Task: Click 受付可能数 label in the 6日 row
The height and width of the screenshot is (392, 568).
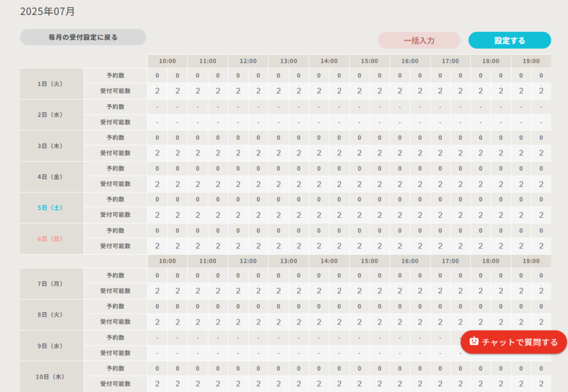Action: [x=115, y=246]
